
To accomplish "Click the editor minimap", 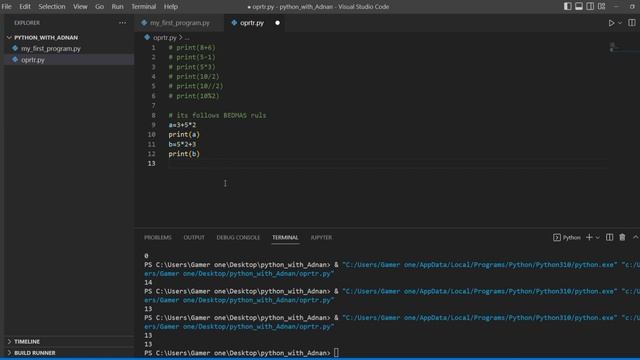I will tap(624, 47).
